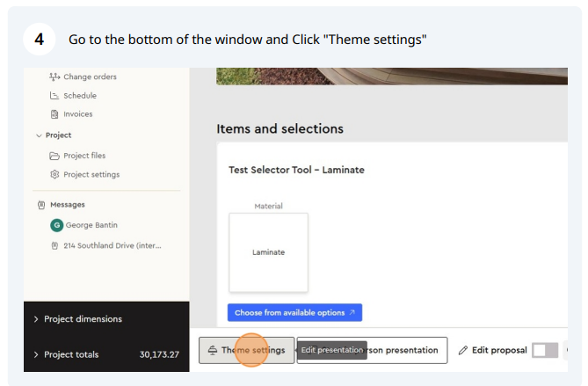Image resolution: width=588 pixels, height=386 pixels.
Task: Click the Invoices document icon
Action: [x=54, y=114]
